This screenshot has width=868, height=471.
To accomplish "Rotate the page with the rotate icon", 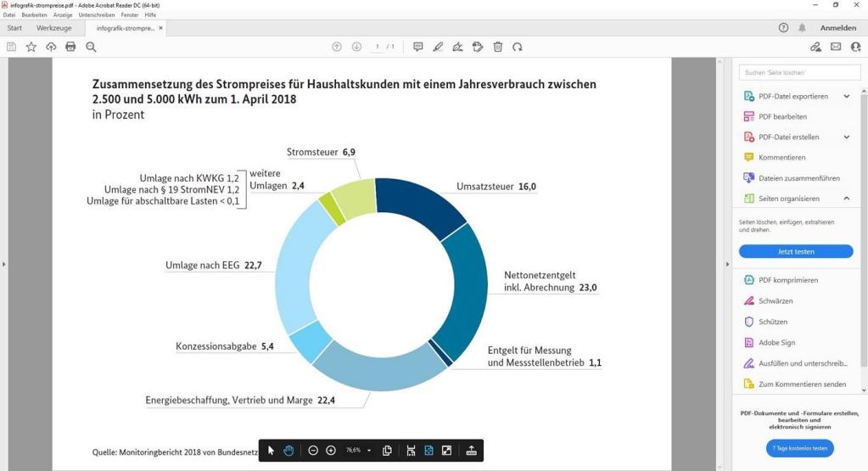I will click(x=518, y=47).
